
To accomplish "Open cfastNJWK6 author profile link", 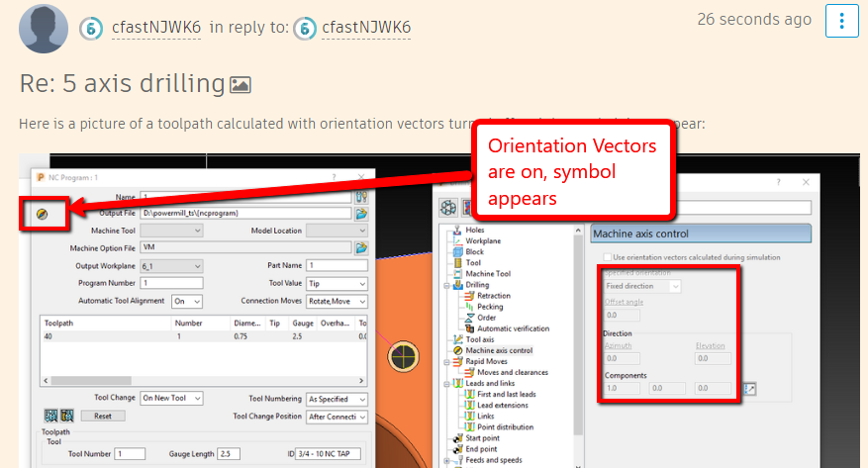I will coord(156,27).
